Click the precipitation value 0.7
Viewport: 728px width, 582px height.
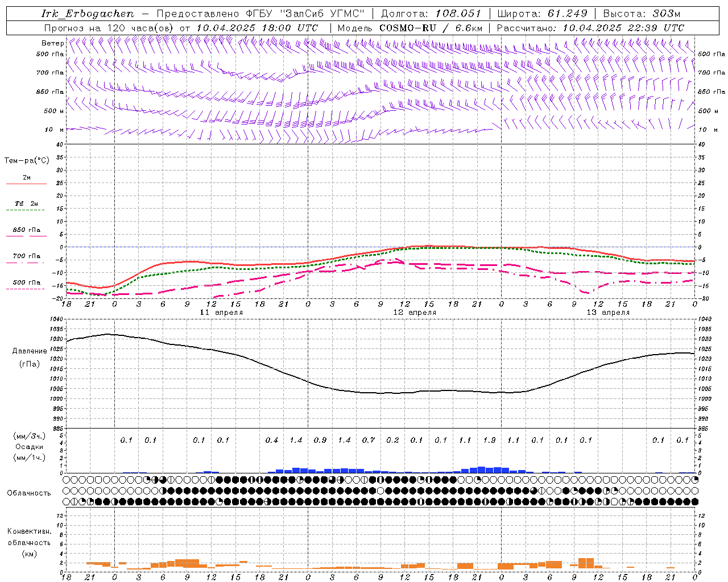(369, 440)
